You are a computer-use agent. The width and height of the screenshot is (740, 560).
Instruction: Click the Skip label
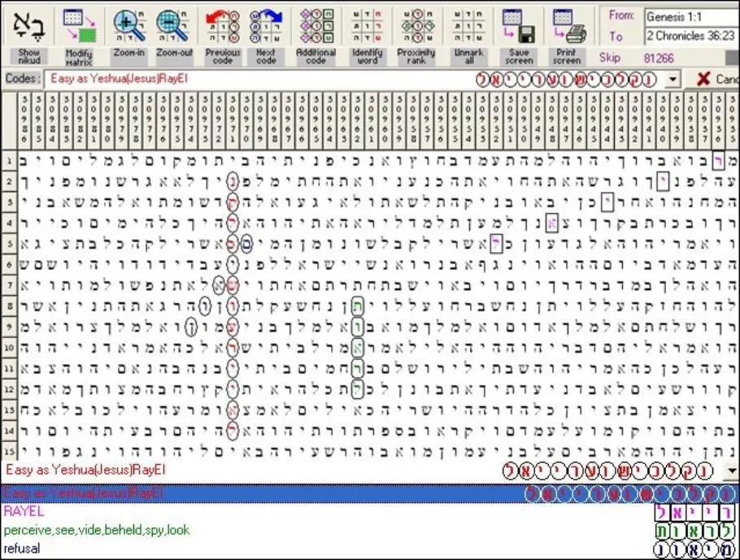tap(610, 58)
